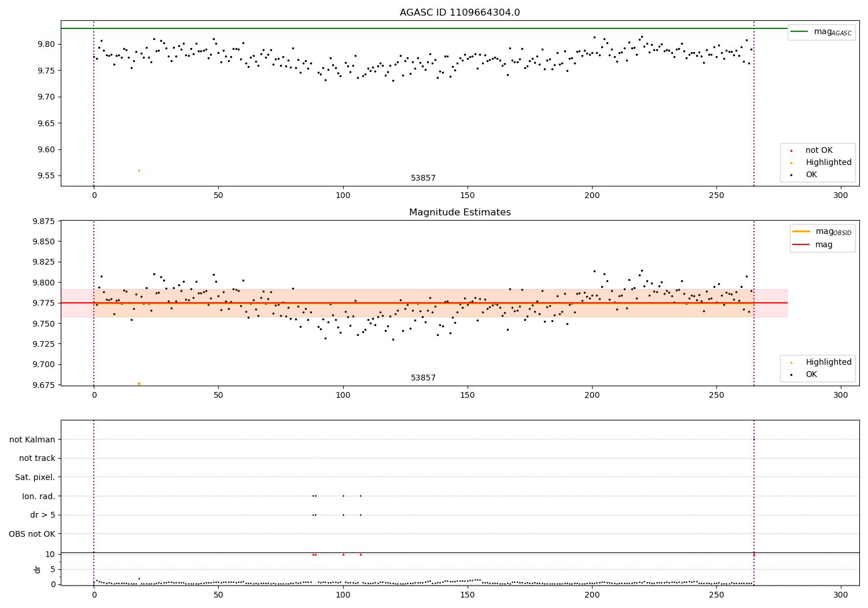Screen dimensions: 868x608
Task: Click the 'not track' row label
Action: coord(37,459)
